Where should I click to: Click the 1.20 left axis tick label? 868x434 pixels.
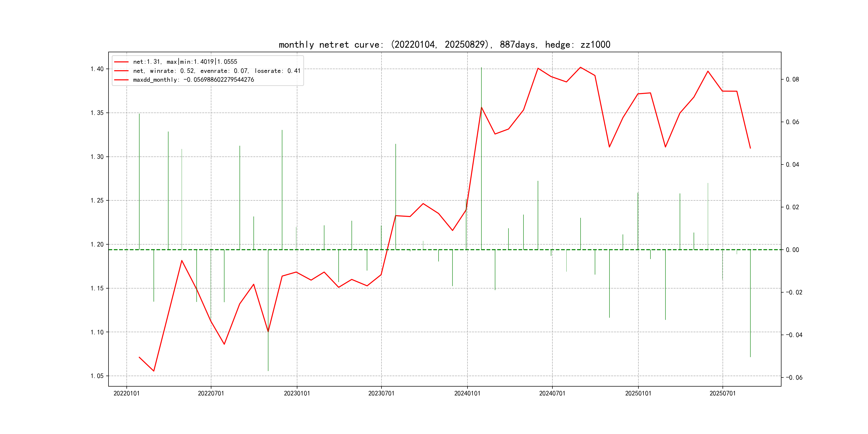click(x=97, y=244)
